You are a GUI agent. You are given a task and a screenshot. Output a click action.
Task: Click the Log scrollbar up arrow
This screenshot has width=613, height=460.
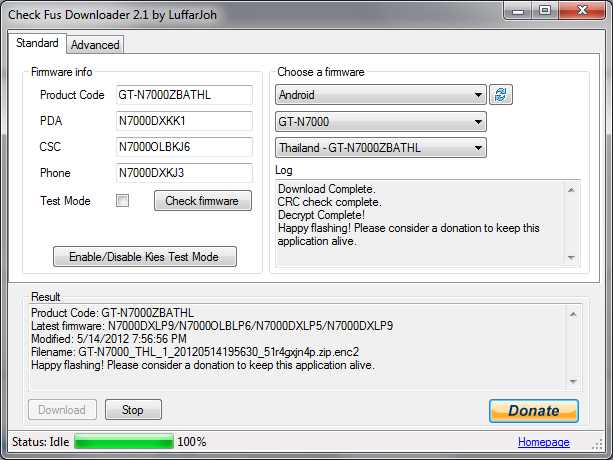(x=571, y=190)
